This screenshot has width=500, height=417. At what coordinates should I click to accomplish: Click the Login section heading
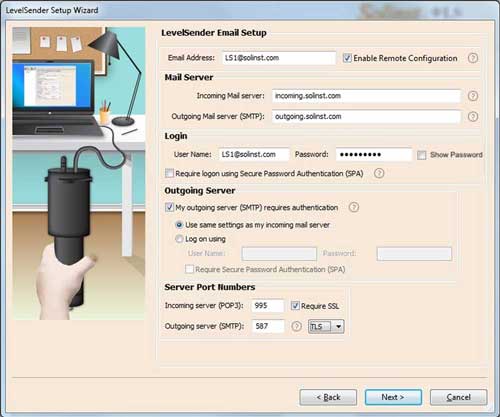(x=176, y=136)
